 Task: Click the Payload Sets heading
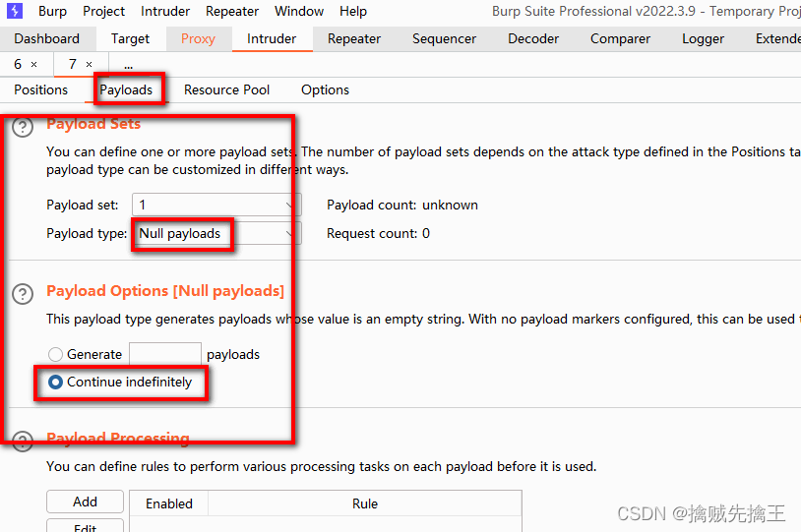pos(93,124)
